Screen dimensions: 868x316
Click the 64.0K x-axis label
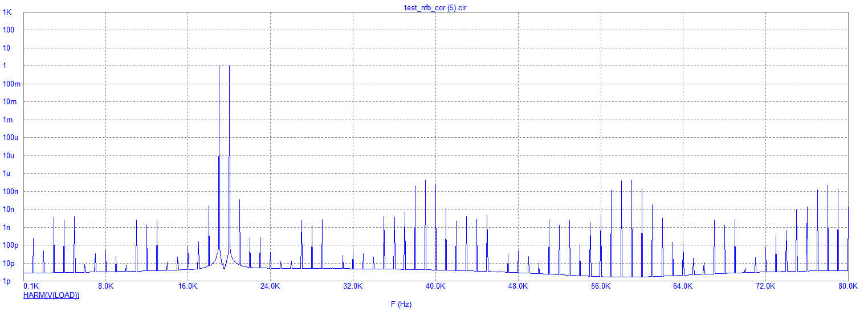pyautogui.click(x=683, y=286)
